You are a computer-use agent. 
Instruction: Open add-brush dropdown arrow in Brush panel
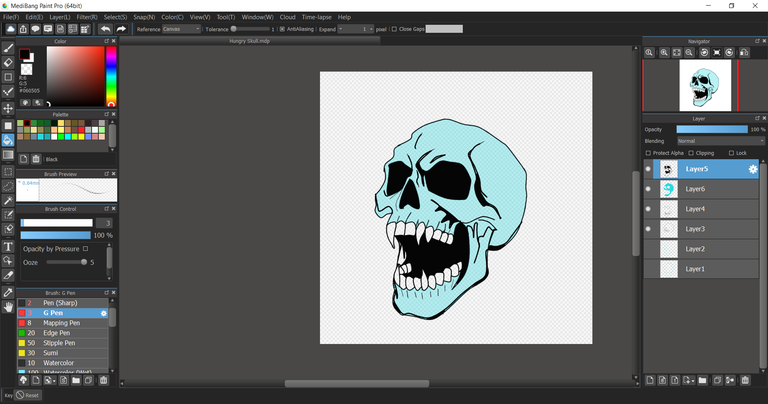(x=53, y=380)
